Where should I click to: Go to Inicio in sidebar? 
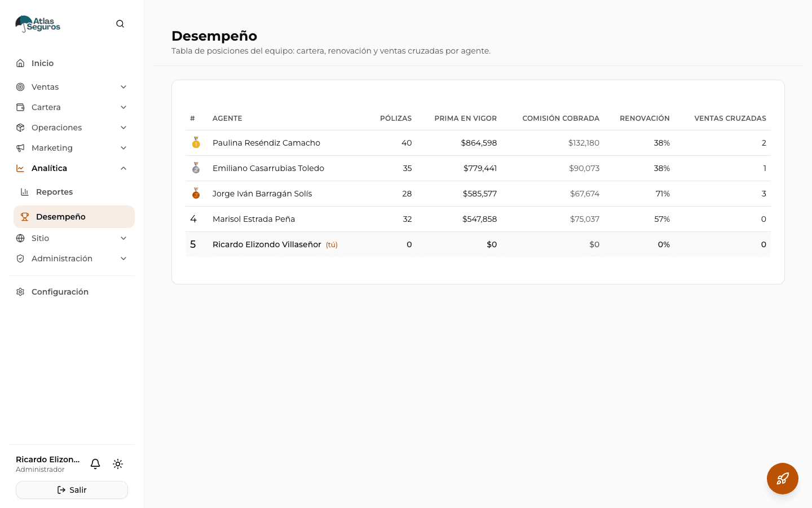72,63
